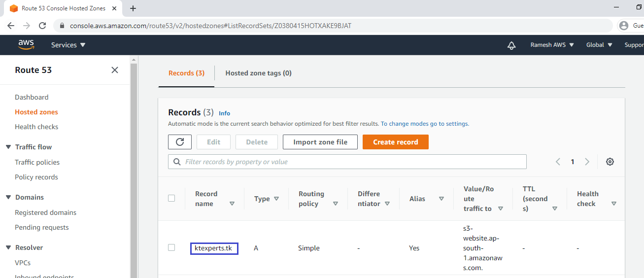Close the Route 53 sidebar panel

(x=115, y=70)
